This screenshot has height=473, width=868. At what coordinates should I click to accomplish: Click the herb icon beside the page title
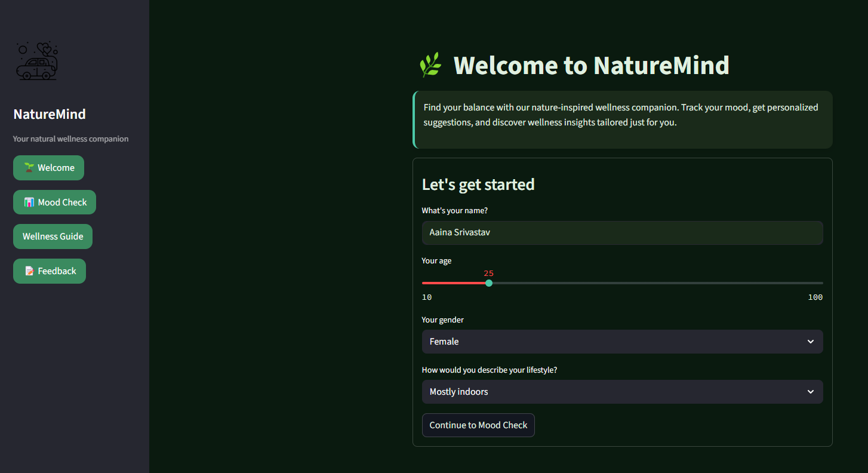point(430,64)
